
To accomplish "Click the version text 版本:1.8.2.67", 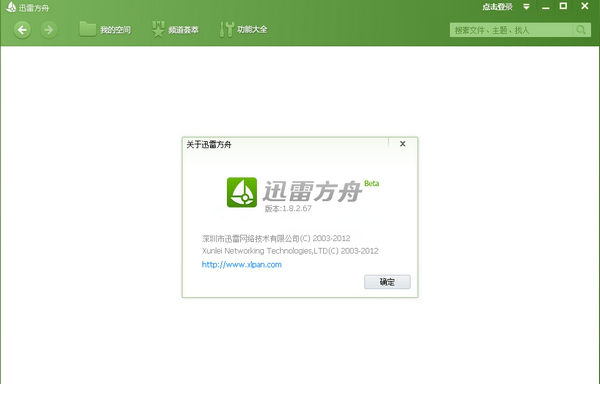I will tap(288, 208).
